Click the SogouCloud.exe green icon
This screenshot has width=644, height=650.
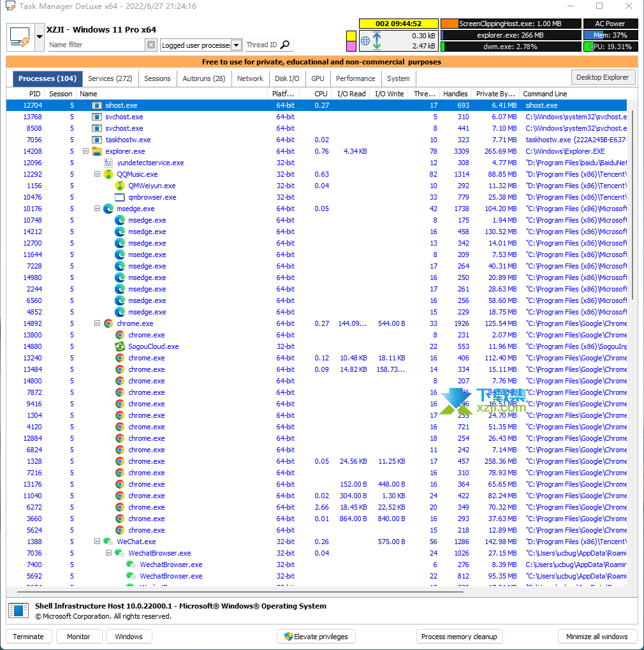[x=120, y=346]
